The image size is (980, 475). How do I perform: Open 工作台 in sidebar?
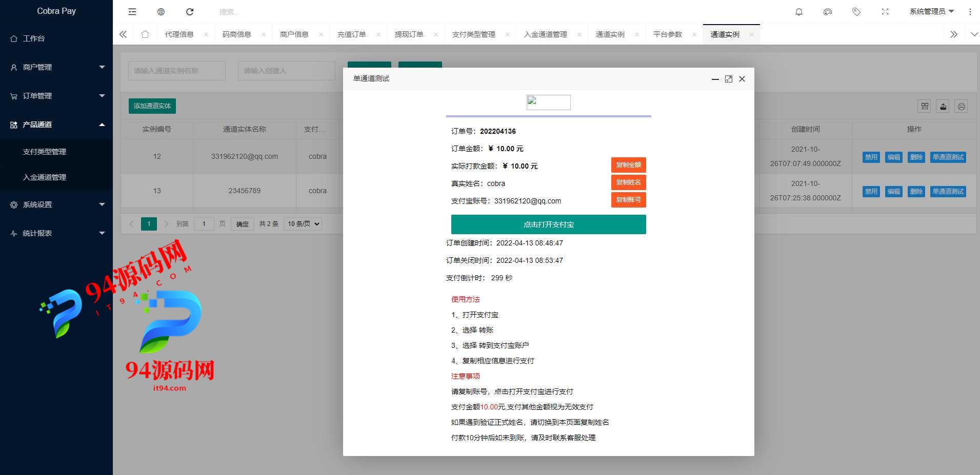(x=56, y=38)
